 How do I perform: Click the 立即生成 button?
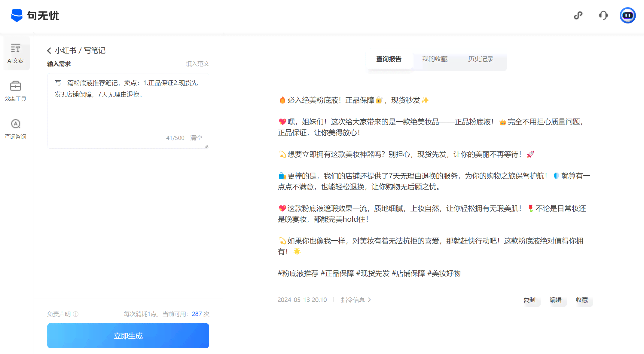(x=128, y=336)
